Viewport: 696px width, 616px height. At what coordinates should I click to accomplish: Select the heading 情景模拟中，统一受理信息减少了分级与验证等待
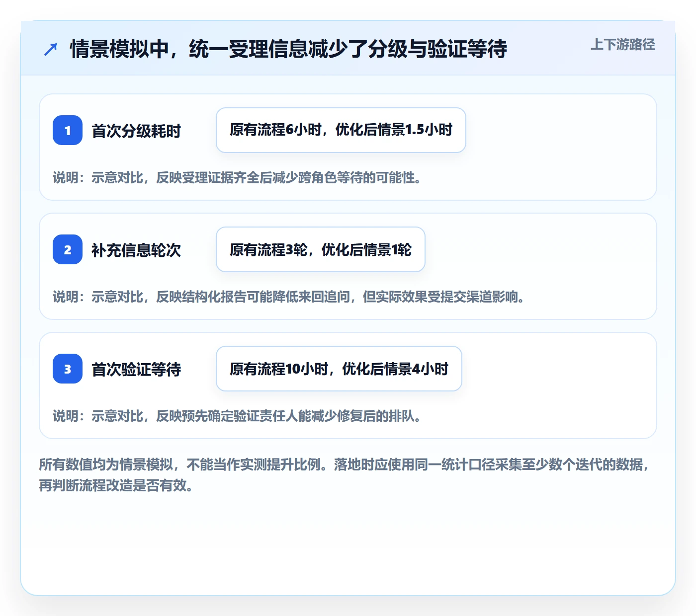[x=288, y=49]
